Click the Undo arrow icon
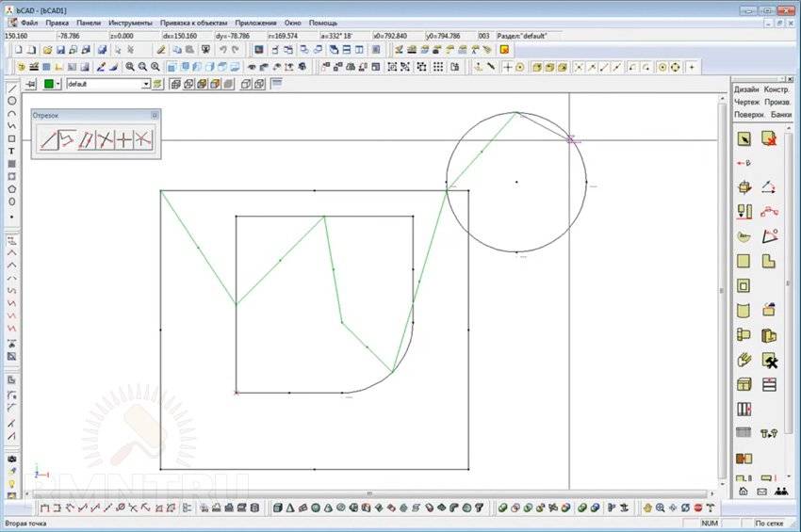This screenshot has height=532, width=801. [x=223, y=49]
